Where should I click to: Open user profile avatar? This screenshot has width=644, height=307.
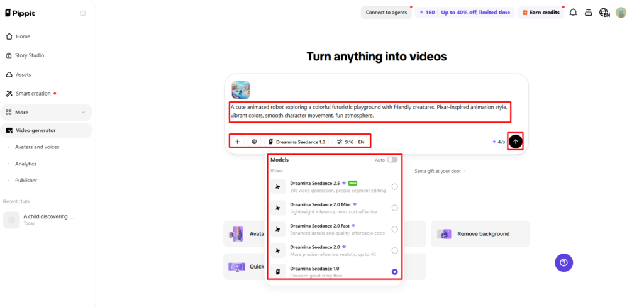tap(621, 13)
